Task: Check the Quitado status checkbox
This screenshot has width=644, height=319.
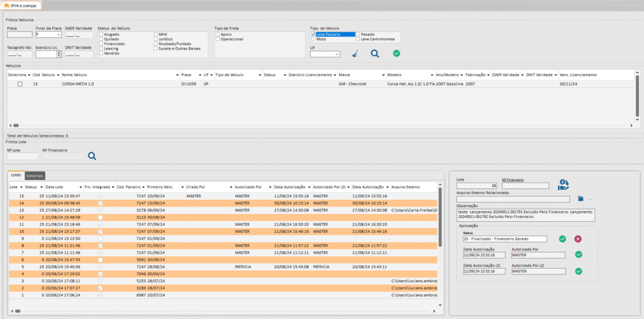Action: pyautogui.click(x=101, y=39)
